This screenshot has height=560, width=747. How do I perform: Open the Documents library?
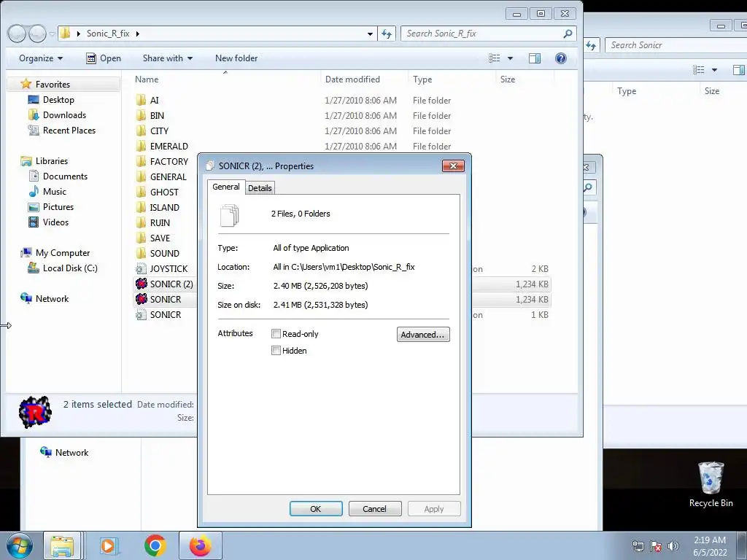coord(65,176)
